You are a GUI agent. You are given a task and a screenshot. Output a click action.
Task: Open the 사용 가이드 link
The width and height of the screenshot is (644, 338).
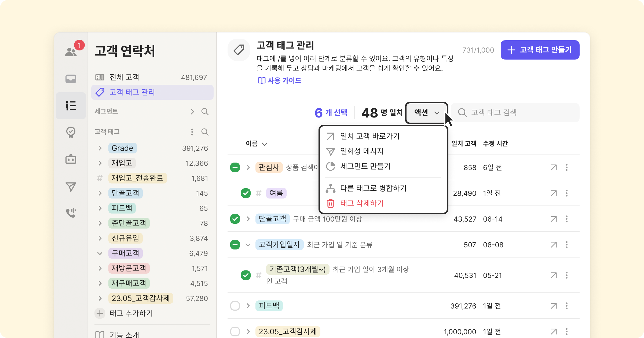280,80
